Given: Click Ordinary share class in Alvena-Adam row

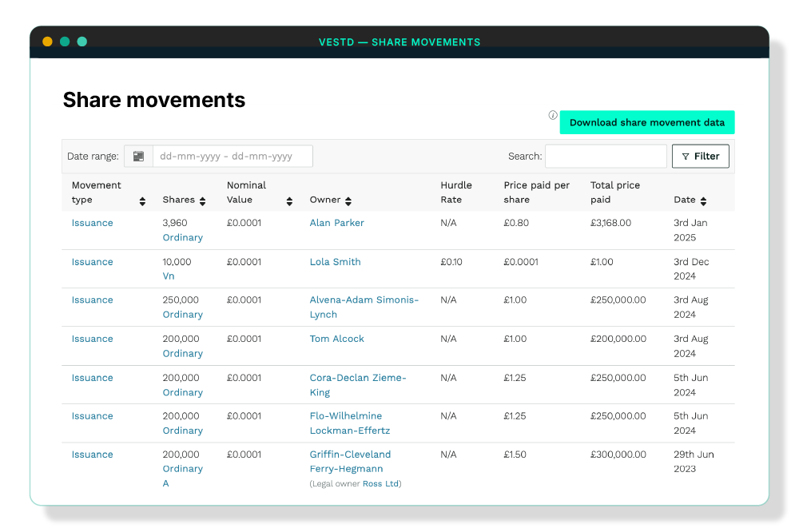Looking at the screenshot, I should point(182,315).
